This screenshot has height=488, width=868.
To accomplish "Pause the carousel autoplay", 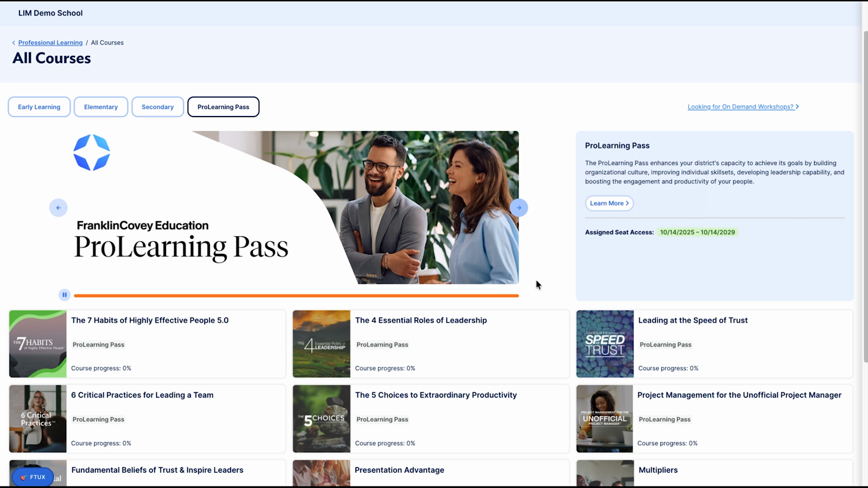I will [65, 295].
